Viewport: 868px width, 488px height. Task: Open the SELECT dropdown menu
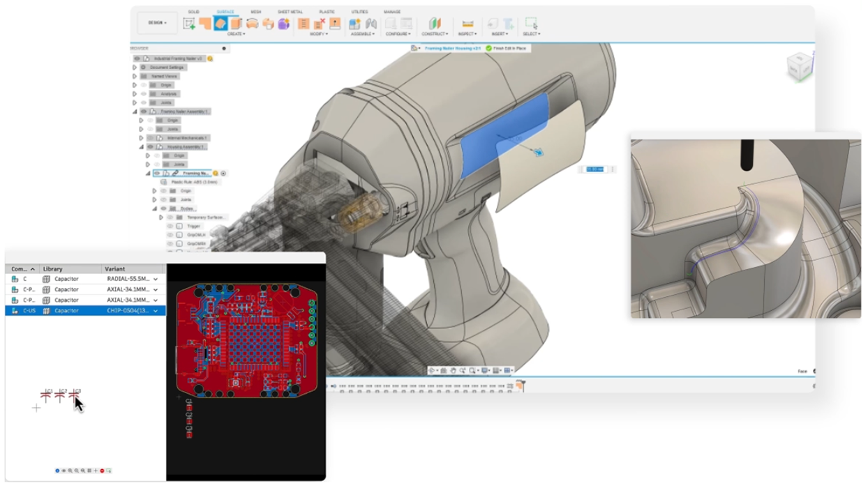(531, 33)
